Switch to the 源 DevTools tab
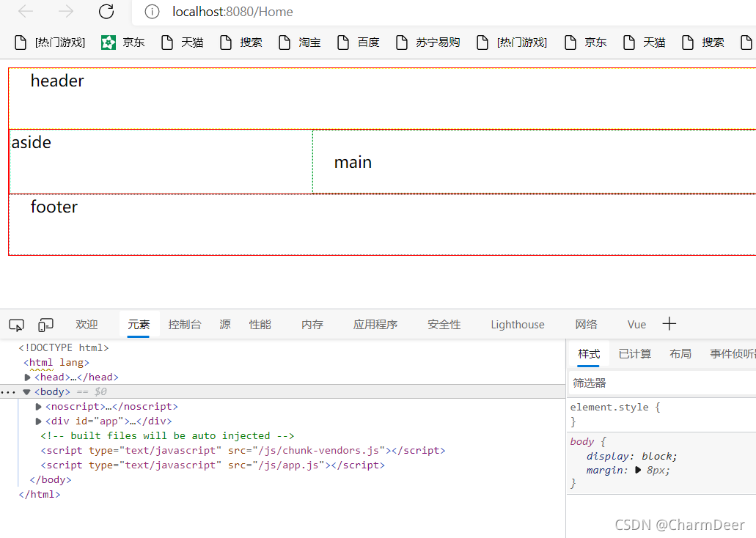Viewport: 756px width, 538px height. pyautogui.click(x=225, y=325)
